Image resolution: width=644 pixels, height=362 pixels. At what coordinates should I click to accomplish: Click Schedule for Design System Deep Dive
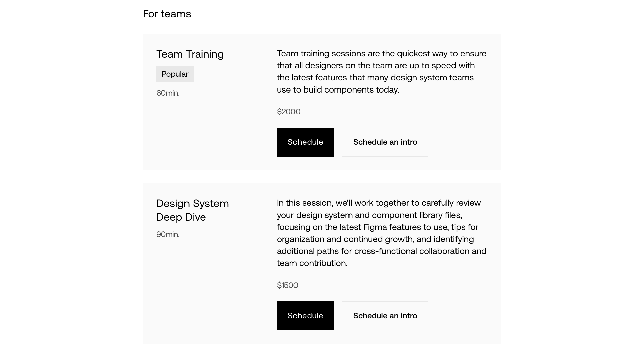(305, 315)
